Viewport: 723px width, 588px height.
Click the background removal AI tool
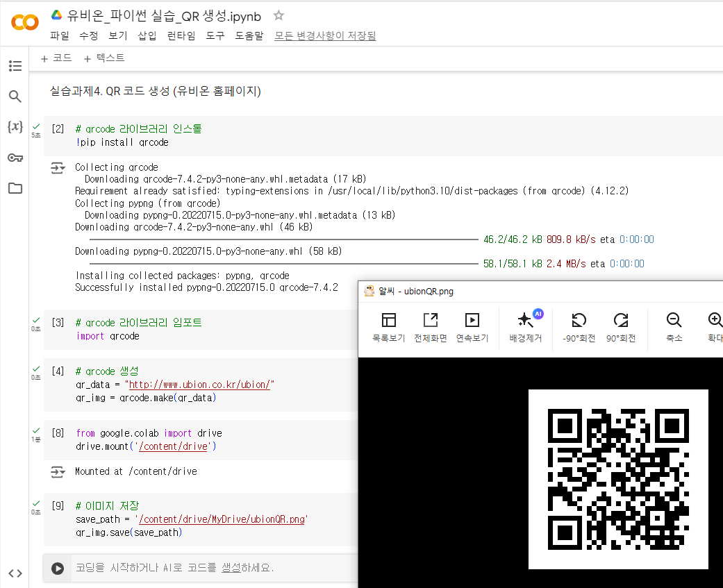[525, 326]
